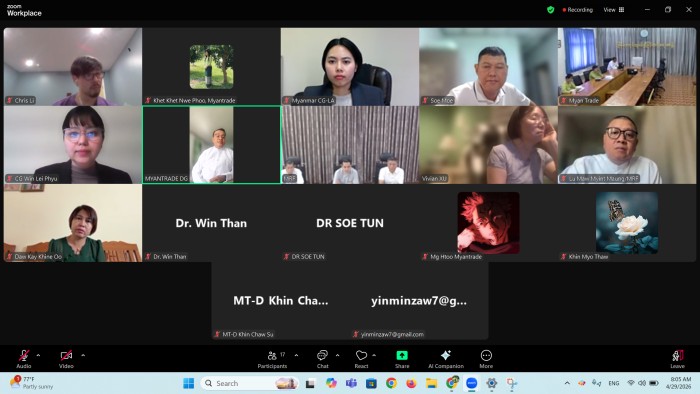
Task: Click the green Share screen button
Action: [402, 358]
